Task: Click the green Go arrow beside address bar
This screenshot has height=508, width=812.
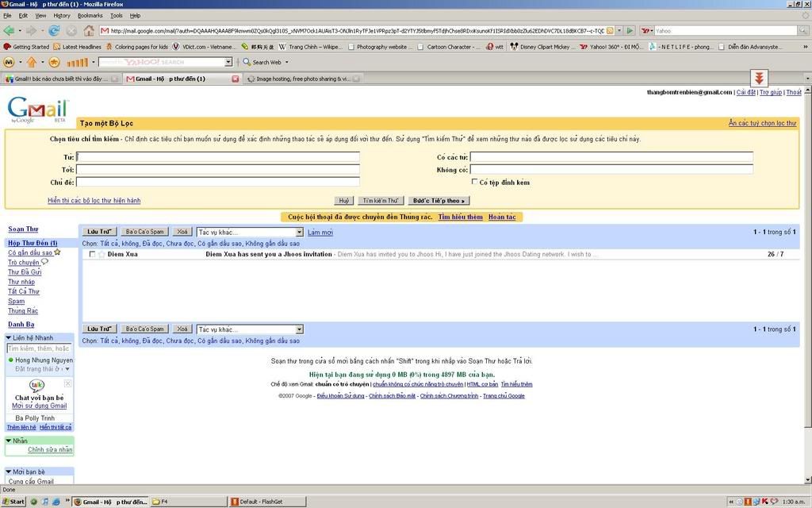Action: [630, 31]
